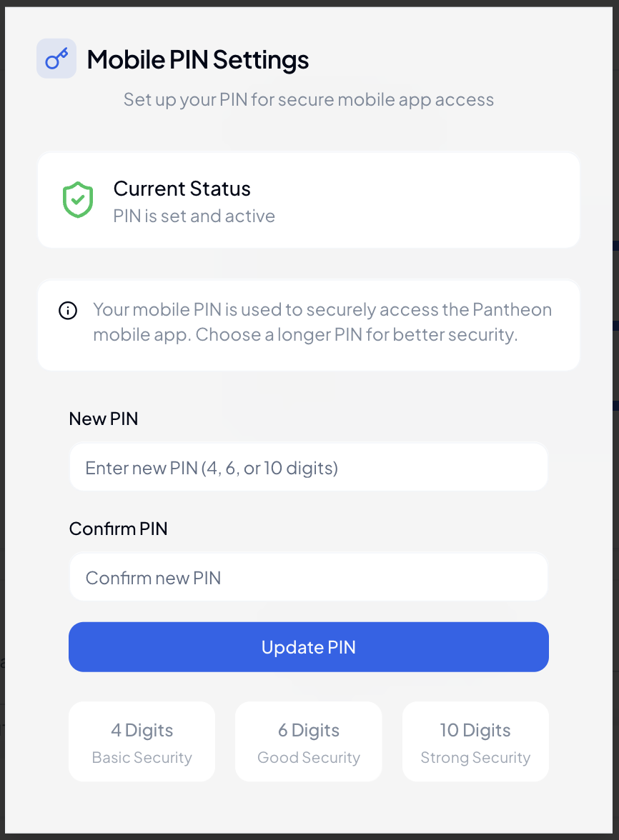Click the blue key icon beside Mobile PIN Settings

[x=56, y=58]
